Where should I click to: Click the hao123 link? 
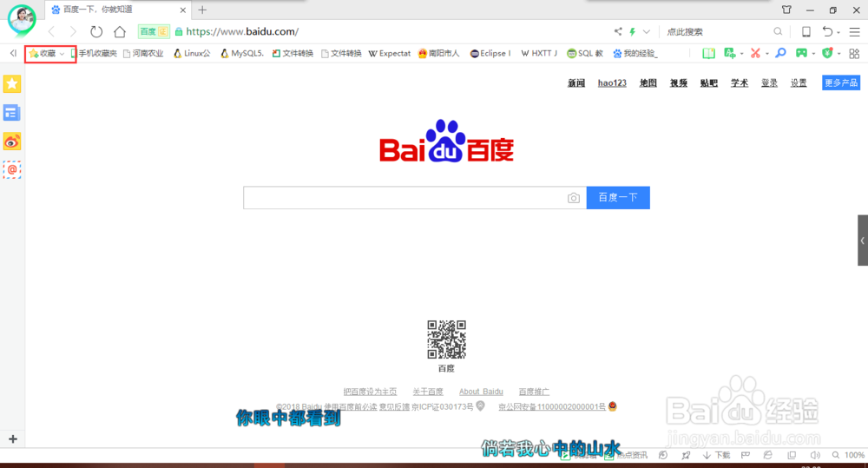[x=612, y=83]
